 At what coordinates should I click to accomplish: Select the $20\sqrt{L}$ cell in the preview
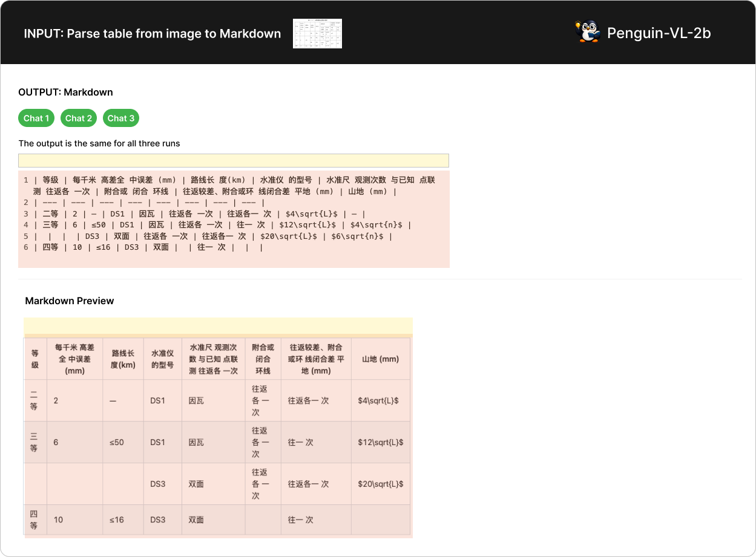pyautogui.click(x=380, y=484)
